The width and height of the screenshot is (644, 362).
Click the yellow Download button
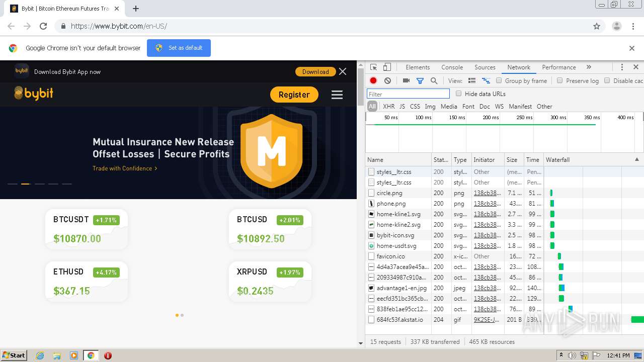tap(315, 72)
